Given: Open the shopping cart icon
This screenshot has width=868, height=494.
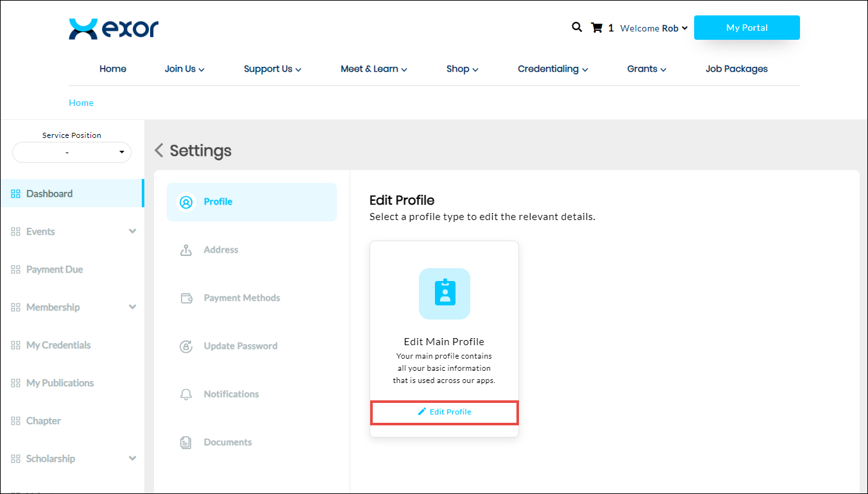Looking at the screenshot, I should 597,28.
